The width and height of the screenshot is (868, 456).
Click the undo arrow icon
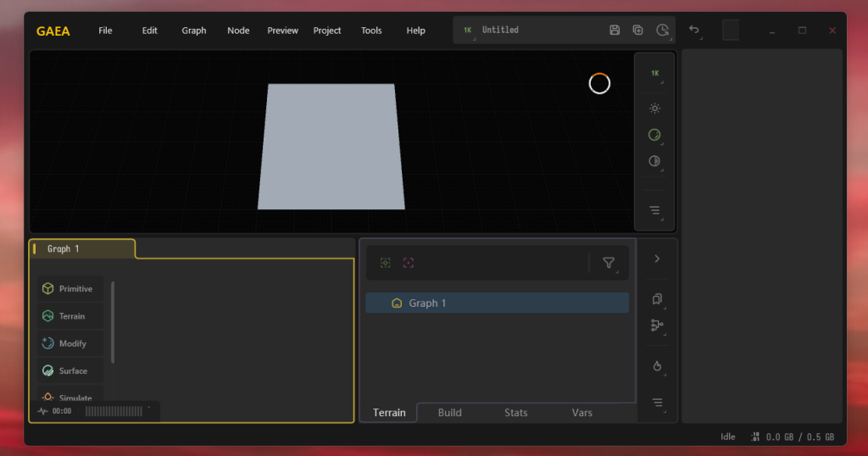pyautogui.click(x=694, y=31)
